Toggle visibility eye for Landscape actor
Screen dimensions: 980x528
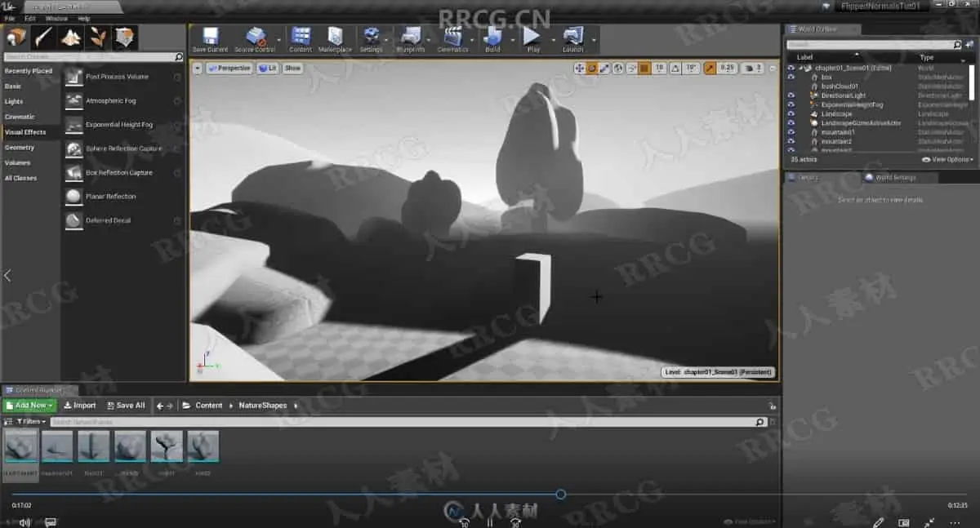coord(791,113)
